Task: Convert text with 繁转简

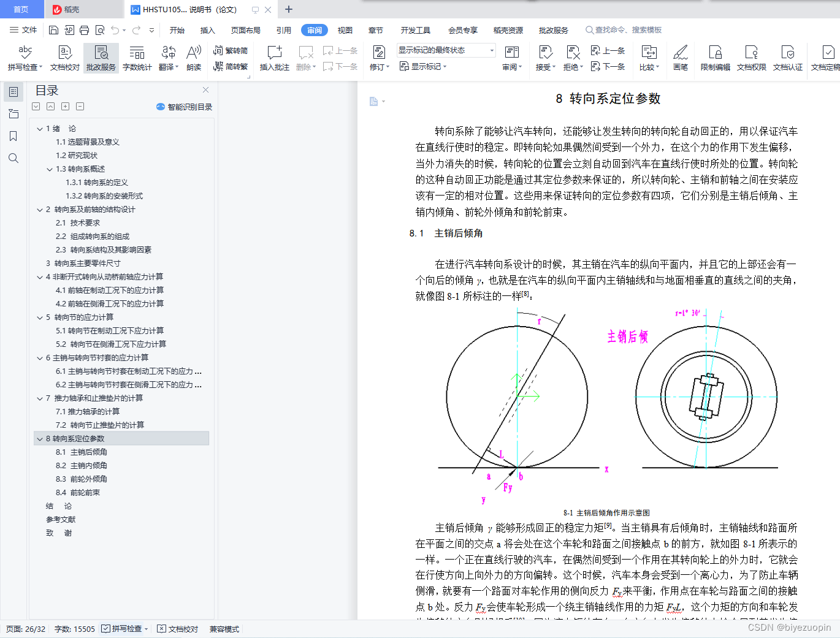Action: [x=231, y=51]
